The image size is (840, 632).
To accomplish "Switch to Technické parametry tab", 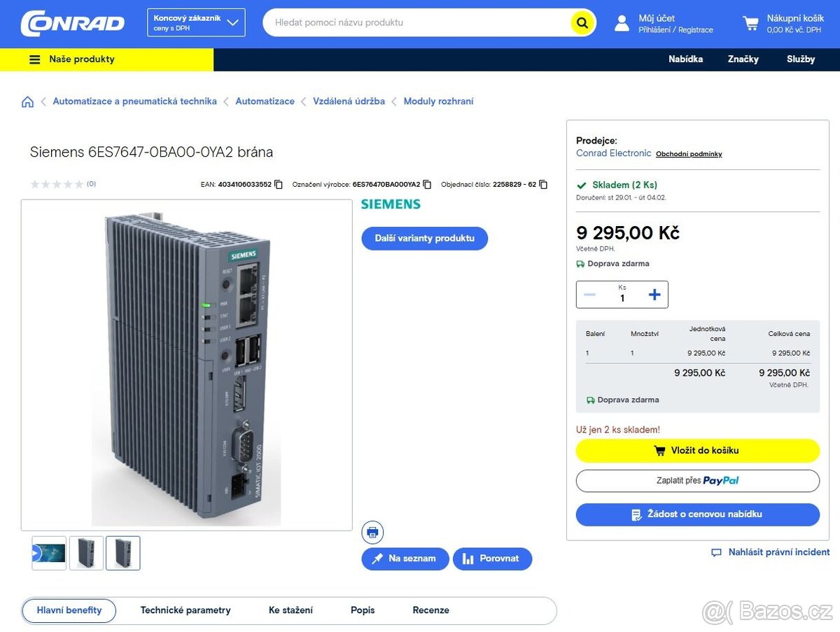I will click(x=185, y=610).
